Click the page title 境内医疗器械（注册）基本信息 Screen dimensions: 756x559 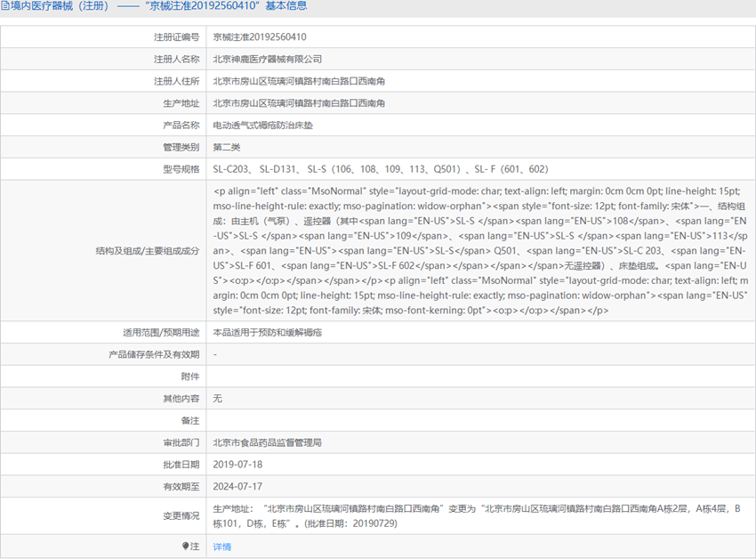coord(158,6)
